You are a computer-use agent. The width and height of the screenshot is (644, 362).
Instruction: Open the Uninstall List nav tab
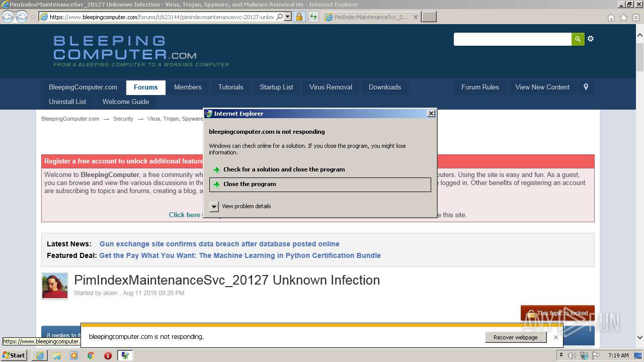point(67,102)
